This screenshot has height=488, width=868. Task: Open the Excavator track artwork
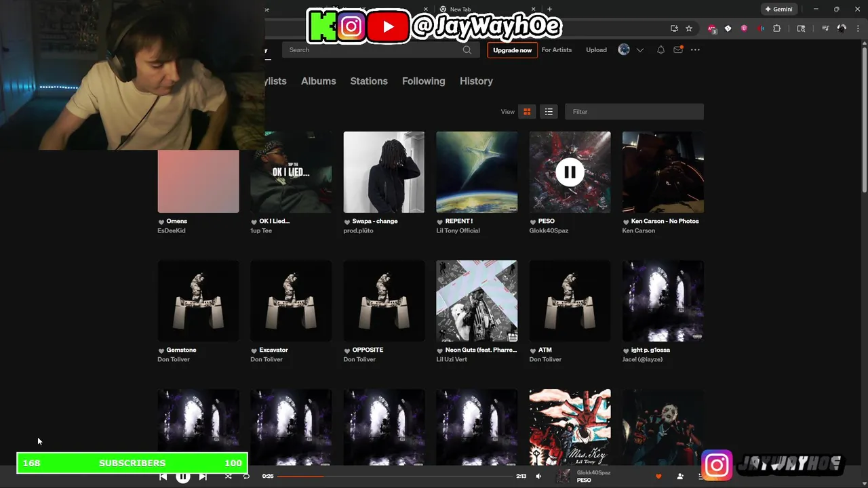[291, 301]
